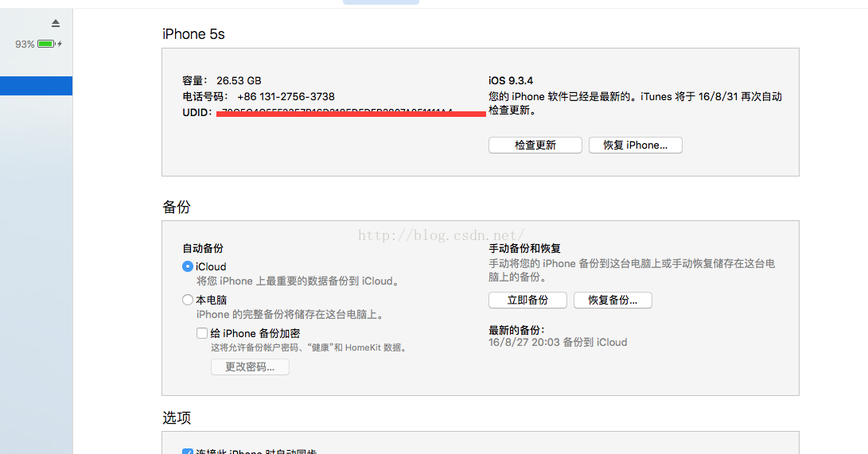Click the 恢复备份... button
868x454 pixels.
coord(613,301)
